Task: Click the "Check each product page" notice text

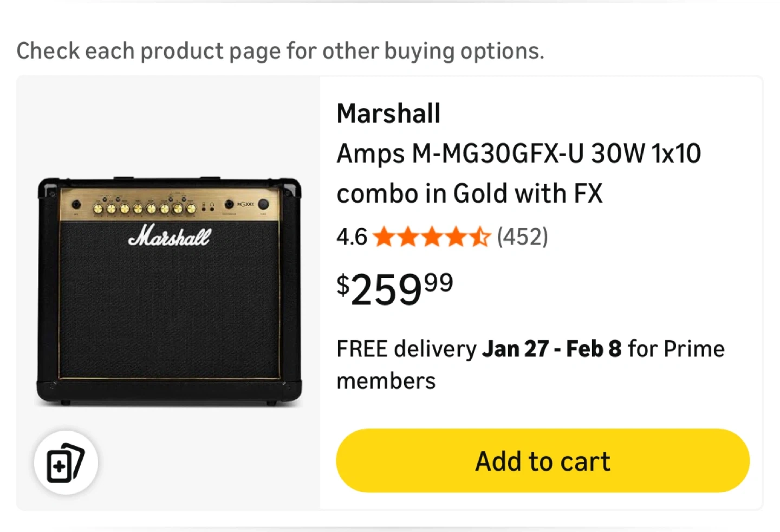Action: pyautogui.click(x=280, y=51)
